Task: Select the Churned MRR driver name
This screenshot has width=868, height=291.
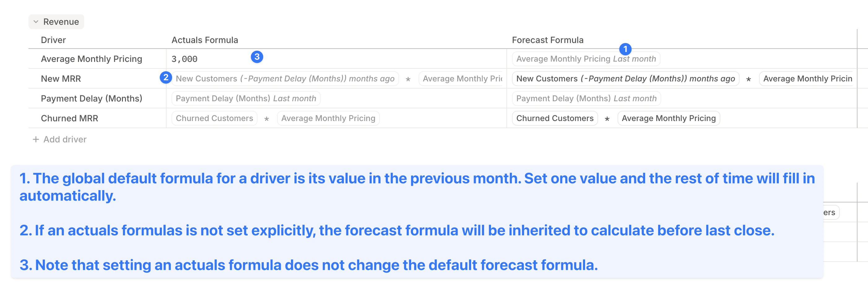Action: point(69,118)
